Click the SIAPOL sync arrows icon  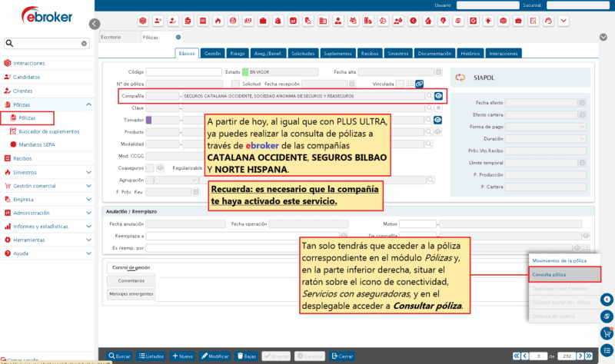click(460, 78)
